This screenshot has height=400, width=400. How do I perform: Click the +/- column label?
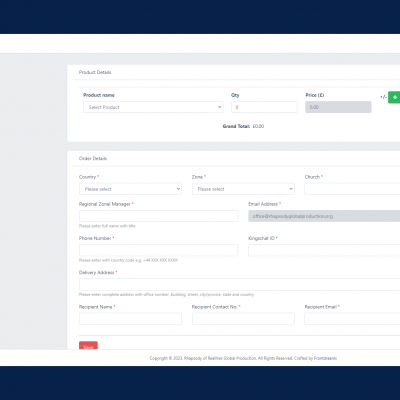pos(383,97)
